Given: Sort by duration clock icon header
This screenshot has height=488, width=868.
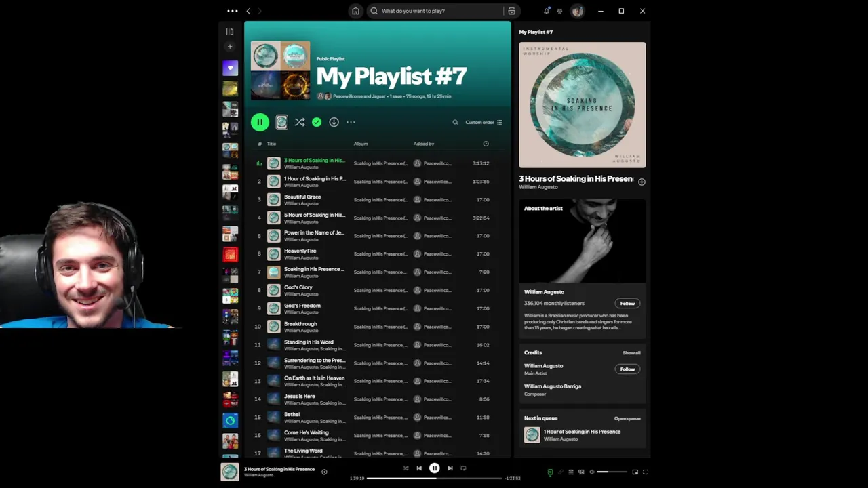Looking at the screenshot, I should [x=486, y=144].
